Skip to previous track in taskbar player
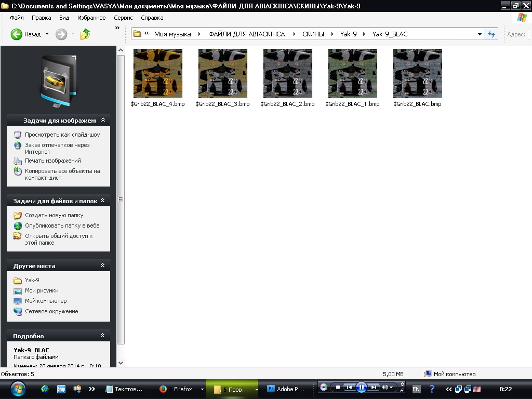The width and height of the screenshot is (532, 399). [349, 387]
